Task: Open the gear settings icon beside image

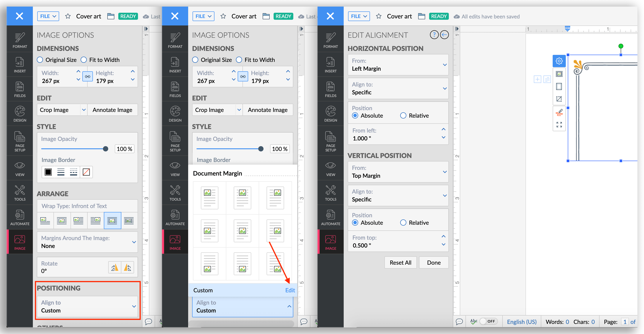Action: pos(559,61)
